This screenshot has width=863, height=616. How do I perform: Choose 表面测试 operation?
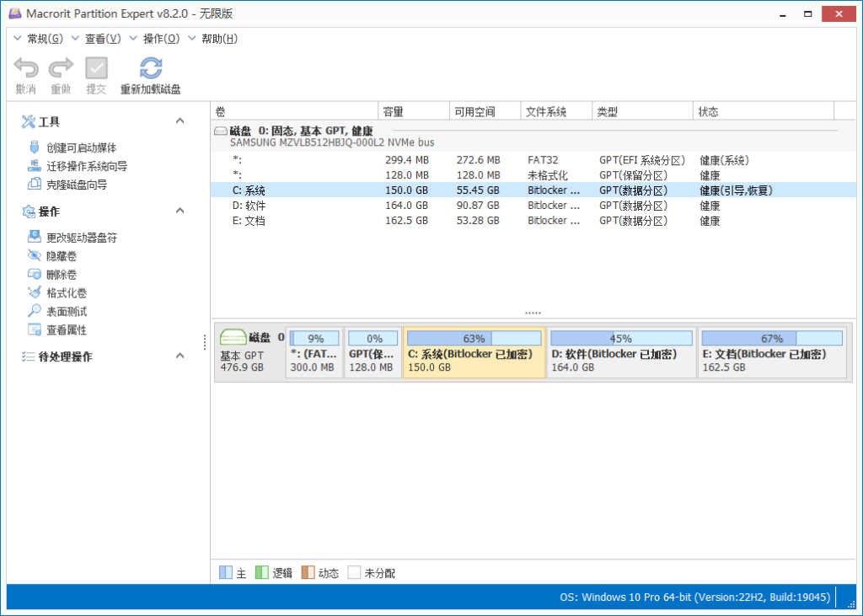pos(67,312)
